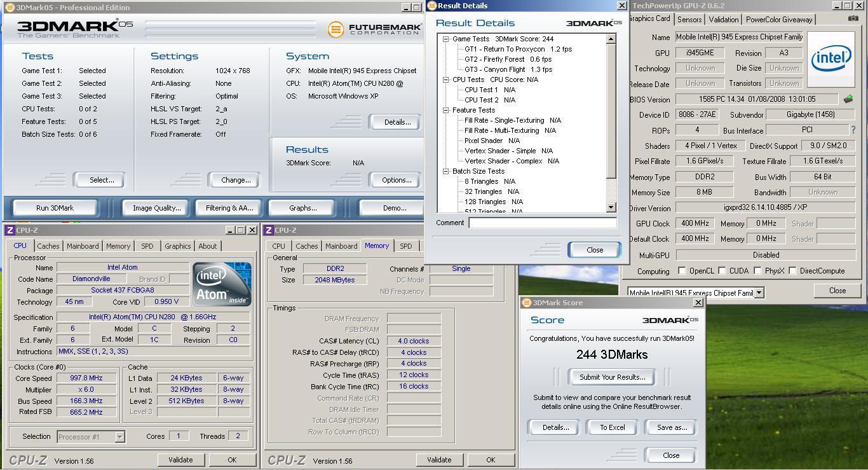
Task: Click the Intel logo in GPU-Z
Action: pyautogui.click(x=831, y=59)
